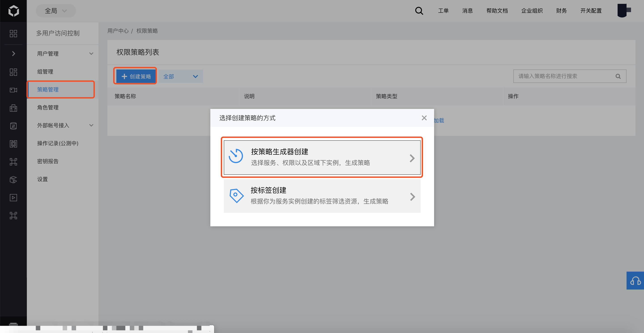Open the video camera sidebar icon
644x333 pixels.
(13, 90)
